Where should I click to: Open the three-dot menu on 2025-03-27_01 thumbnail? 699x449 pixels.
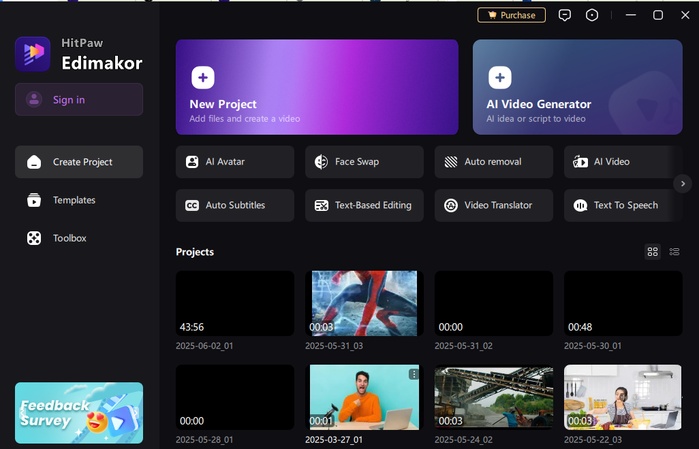[x=414, y=374]
